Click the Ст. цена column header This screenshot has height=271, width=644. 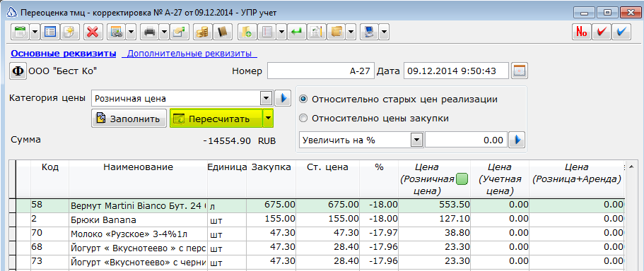[x=328, y=179]
